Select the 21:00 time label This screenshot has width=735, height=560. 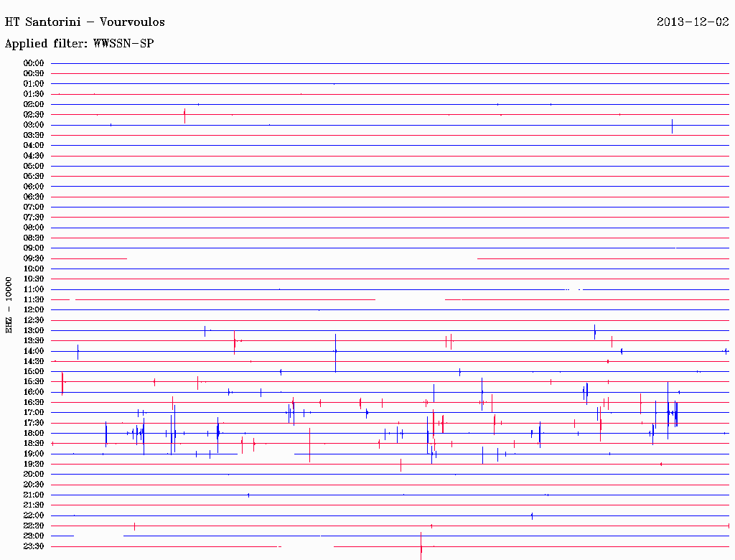coord(34,495)
